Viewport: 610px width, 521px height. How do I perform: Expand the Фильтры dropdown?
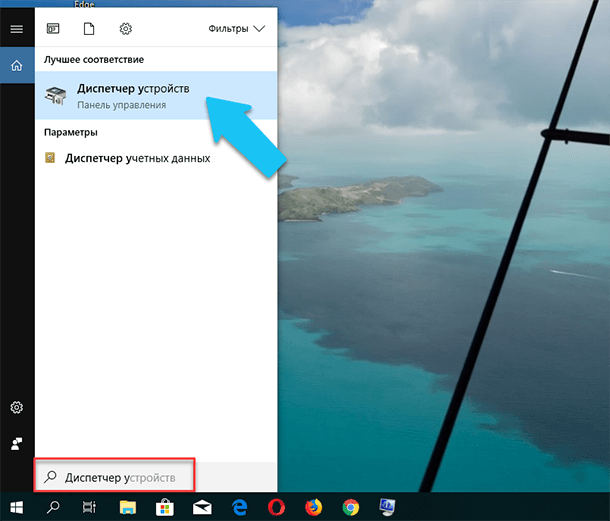point(237,29)
